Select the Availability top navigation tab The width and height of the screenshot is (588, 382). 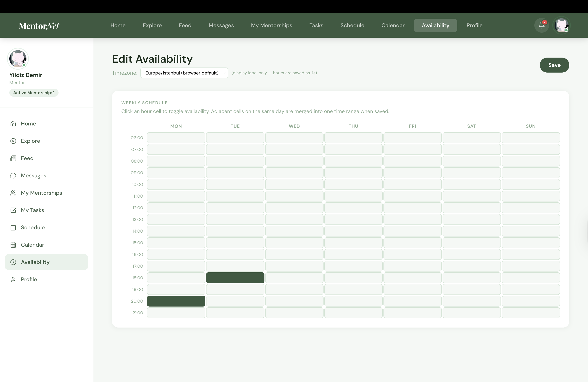436,25
